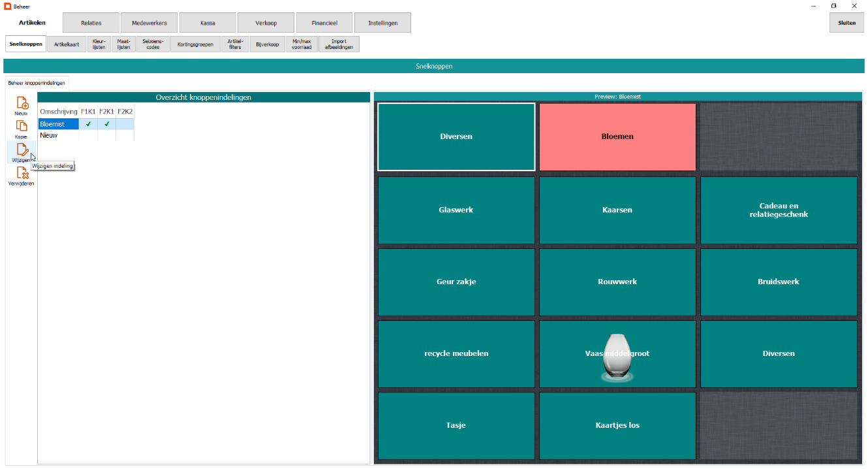
Task: Click the Vaas middelgroot tile with vase image
Action: pyautogui.click(x=617, y=354)
